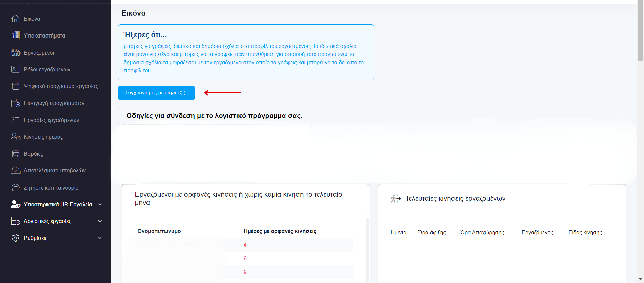
Task: Open Οδηγίες για σύνδεση με λογιστικό πρόγραμμα
Action: [214, 116]
